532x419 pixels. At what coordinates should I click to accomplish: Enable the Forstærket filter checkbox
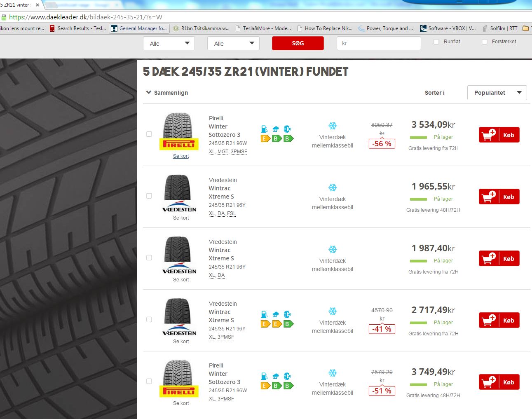485,42
